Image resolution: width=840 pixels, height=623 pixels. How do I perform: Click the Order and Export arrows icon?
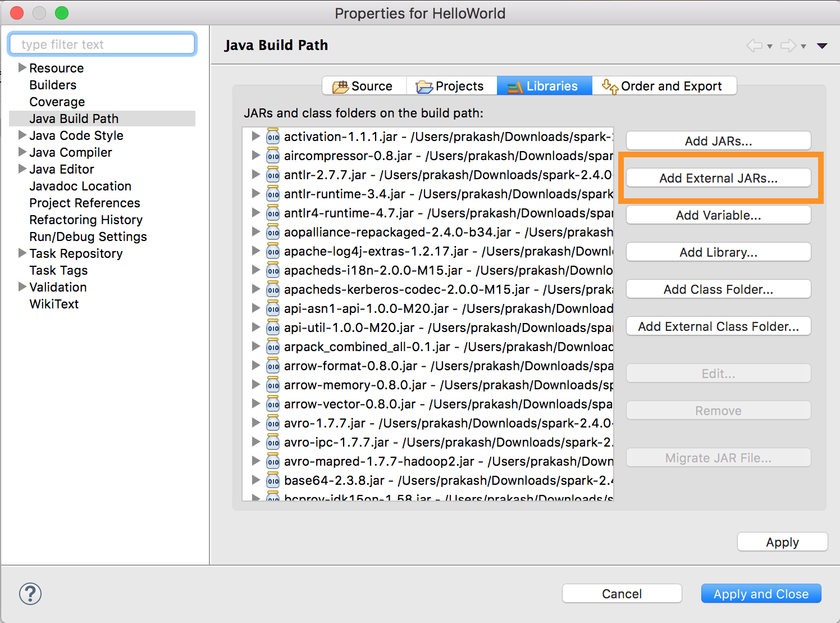609,85
